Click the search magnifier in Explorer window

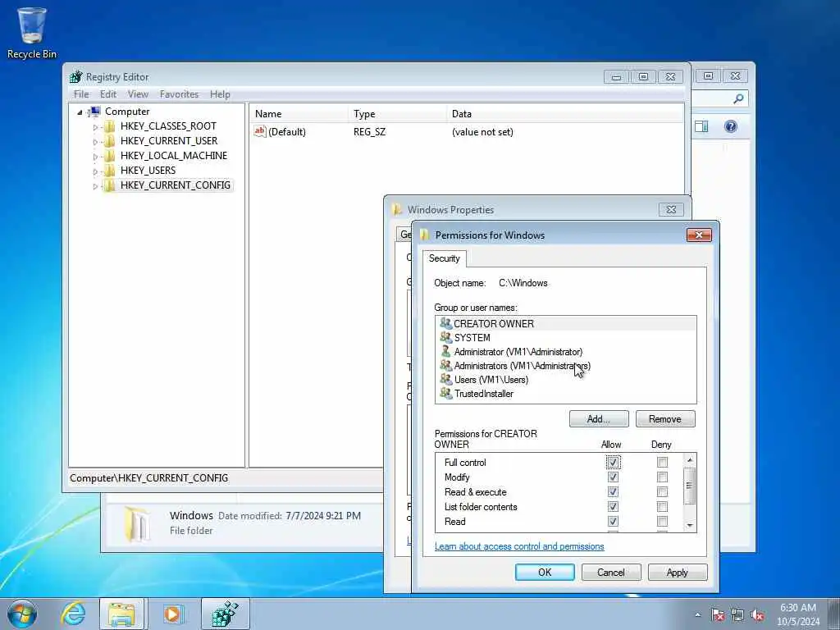tap(738, 98)
